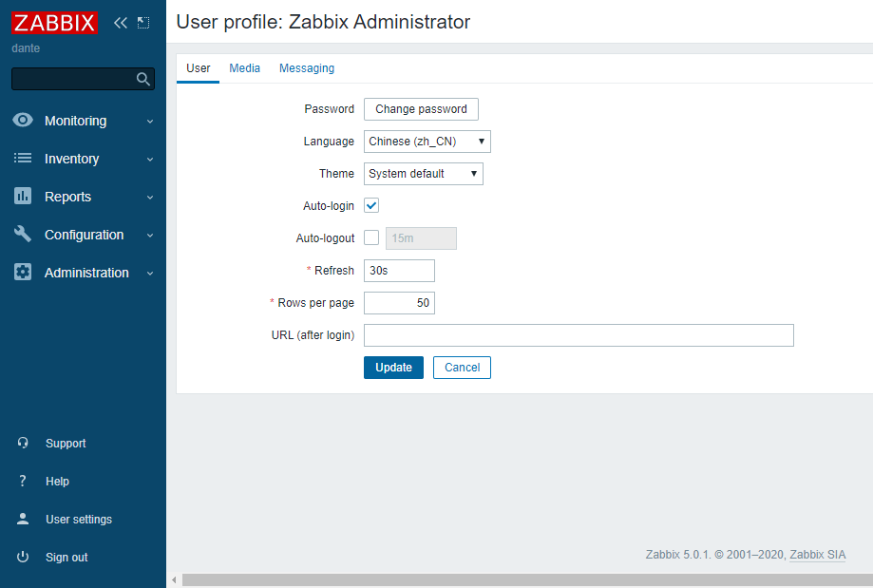
Task: Switch to the Media tab
Action: (245, 68)
